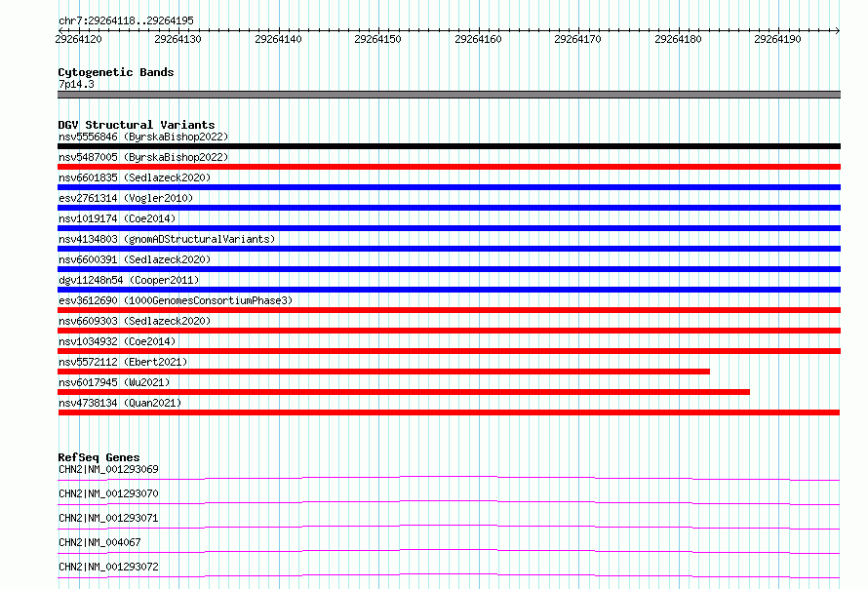The width and height of the screenshot is (868, 589).
Task: Click the blue bar for nsv1019174
Action: pyautogui.click(x=449, y=228)
